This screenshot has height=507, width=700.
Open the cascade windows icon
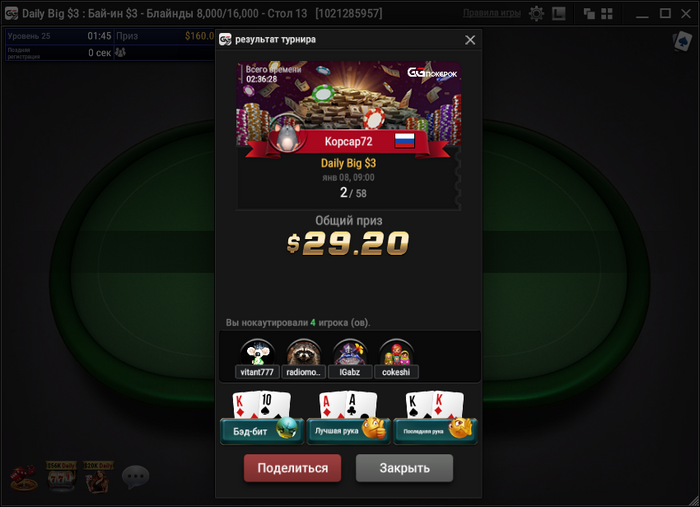click(x=589, y=13)
